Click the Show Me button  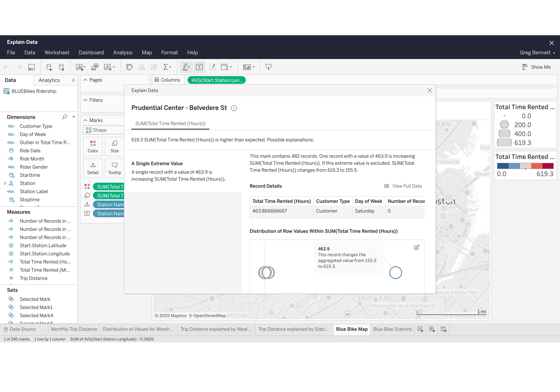tap(536, 67)
